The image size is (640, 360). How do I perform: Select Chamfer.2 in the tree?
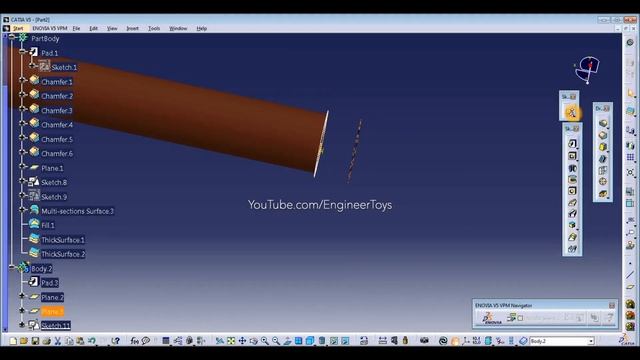pos(57,96)
